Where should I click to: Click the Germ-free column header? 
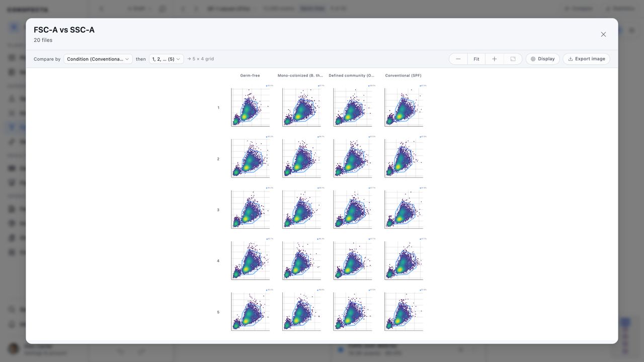tap(250, 75)
